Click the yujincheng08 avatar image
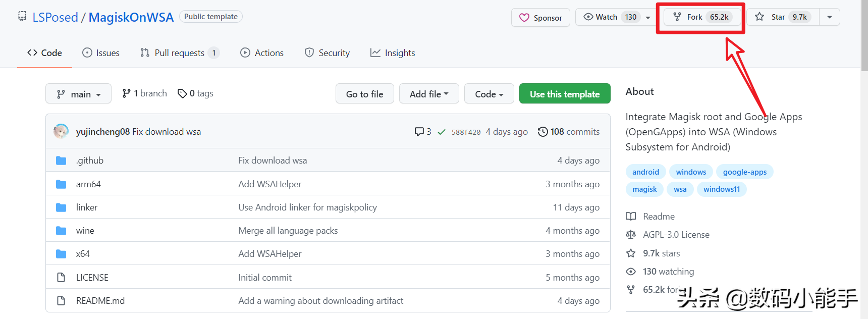The width and height of the screenshot is (868, 319). pyautogui.click(x=61, y=132)
